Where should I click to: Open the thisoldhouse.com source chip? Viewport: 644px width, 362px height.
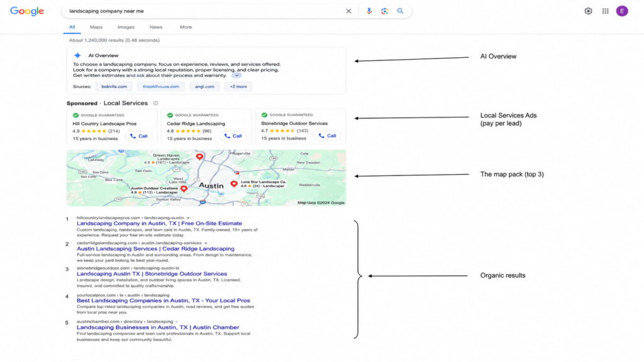tap(161, 87)
